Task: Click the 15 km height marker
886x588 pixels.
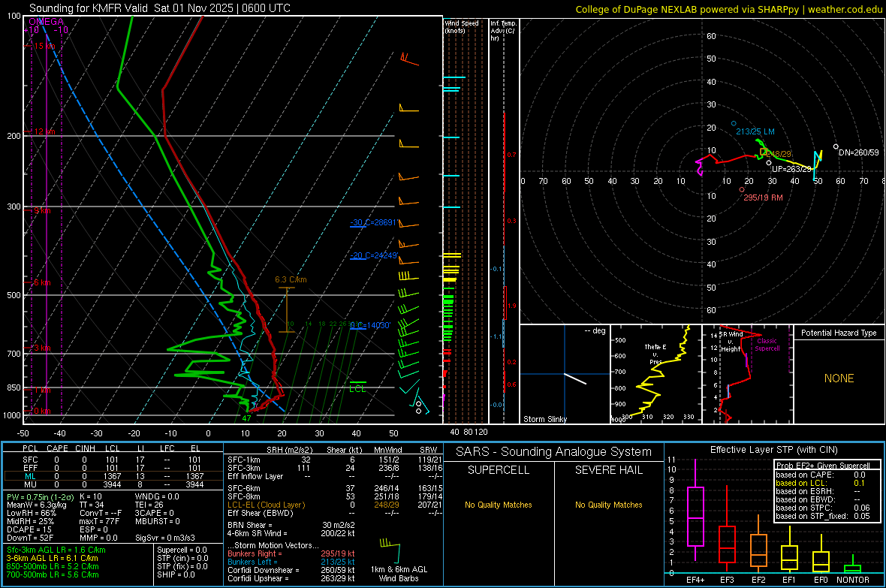Action: point(44,46)
